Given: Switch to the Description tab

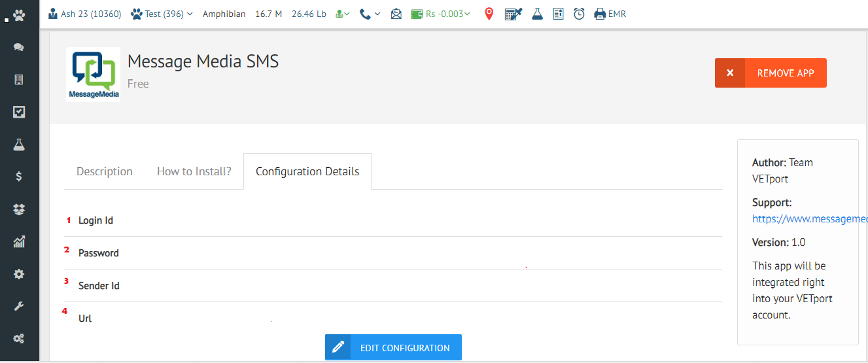Looking at the screenshot, I should [x=105, y=171].
